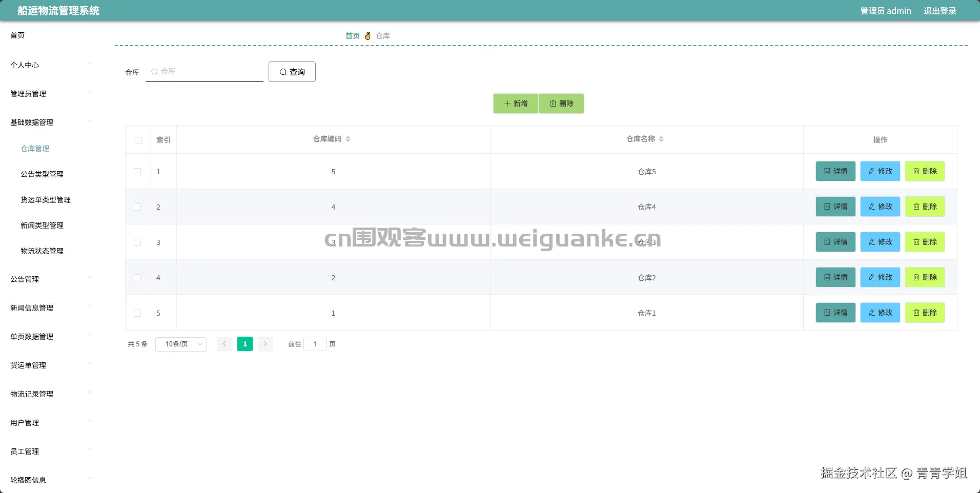View 详情 of 仓库3 row
This screenshot has width=980, height=493.
point(835,242)
